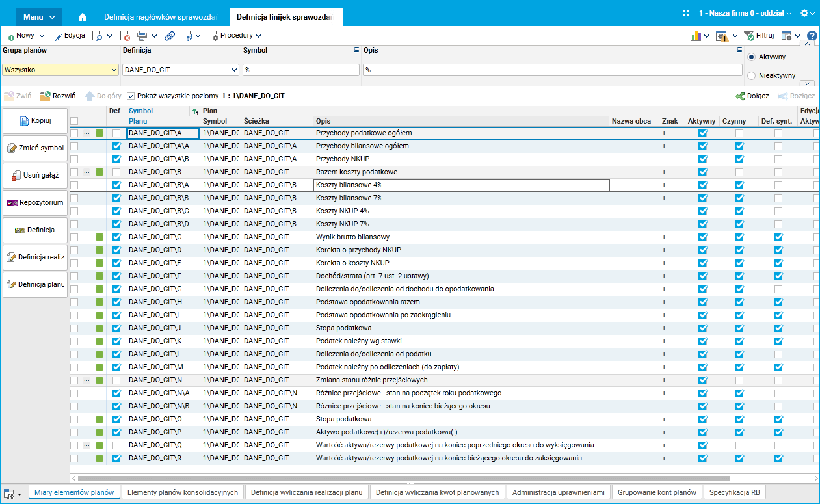820x504 pixels.
Task: Click the paperclip attachments icon
Action: (x=169, y=36)
